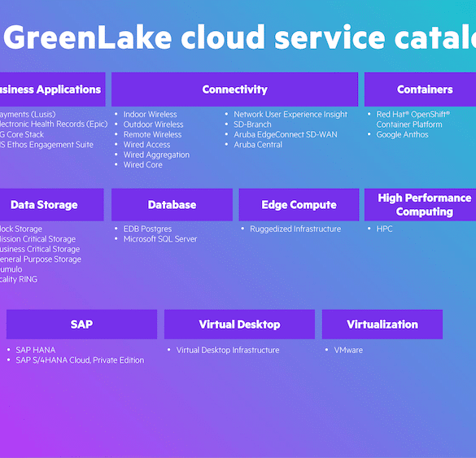This screenshot has height=458, width=476.
Task: Click Remote Wireless entry
Action: (x=152, y=134)
